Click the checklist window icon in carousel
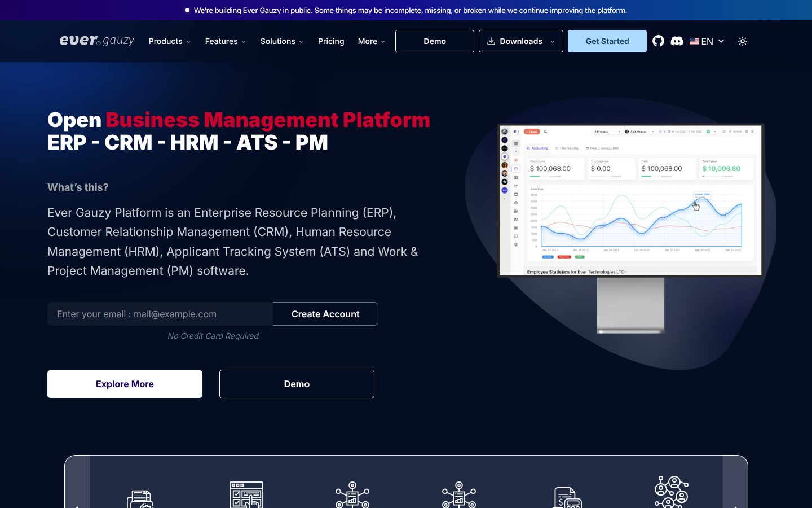This screenshot has height=508, width=812. pos(246,494)
